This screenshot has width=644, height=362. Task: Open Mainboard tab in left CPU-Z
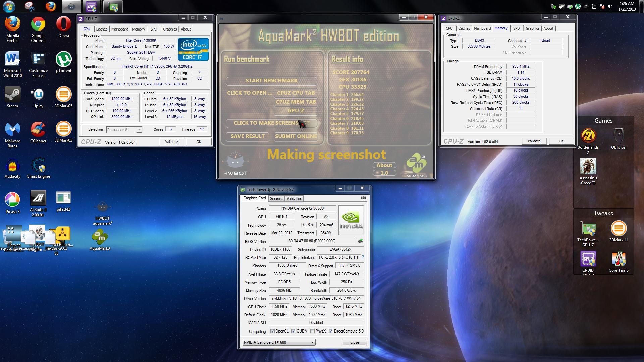point(120,29)
